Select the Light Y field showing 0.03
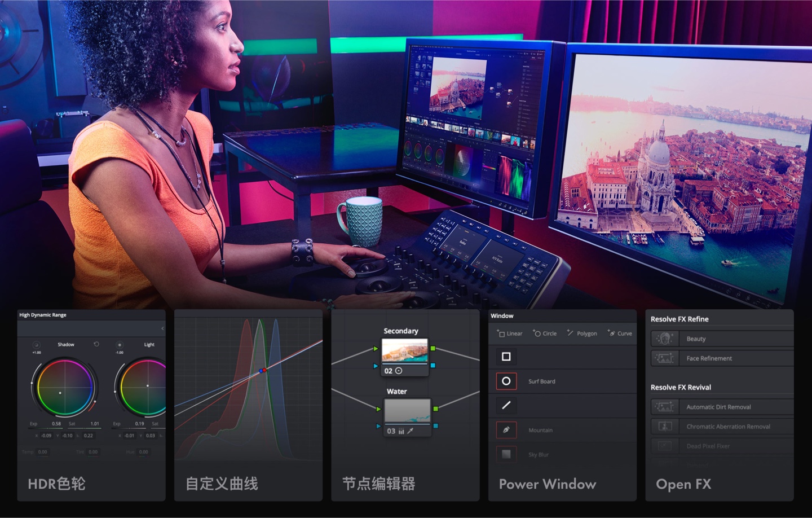 [x=151, y=436]
